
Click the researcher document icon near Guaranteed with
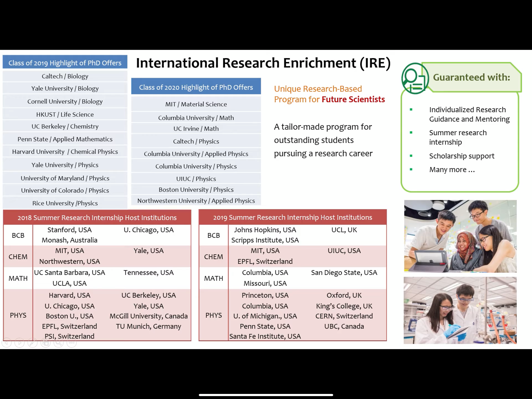[415, 78]
